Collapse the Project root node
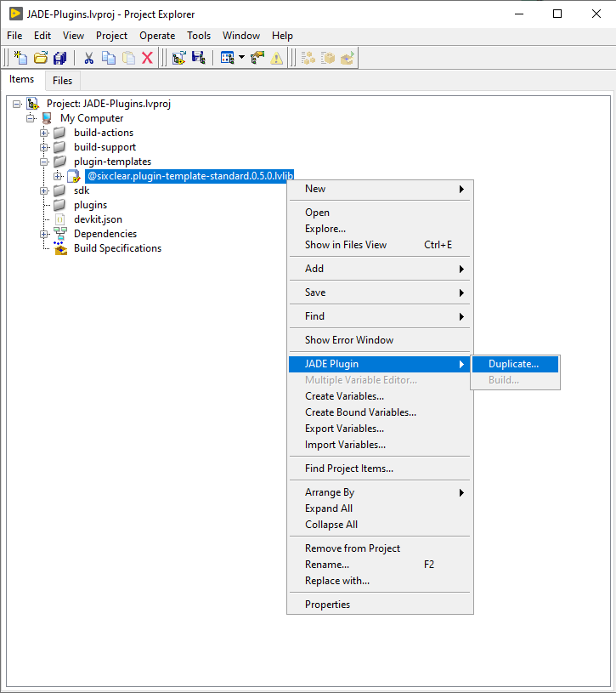616x693 pixels. click(x=17, y=105)
